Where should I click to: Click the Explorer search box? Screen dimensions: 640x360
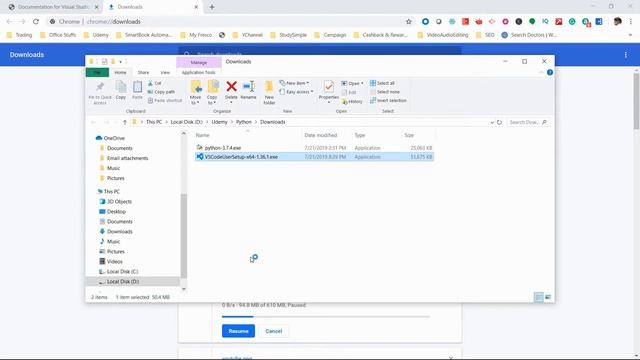[x=528, y=122]
